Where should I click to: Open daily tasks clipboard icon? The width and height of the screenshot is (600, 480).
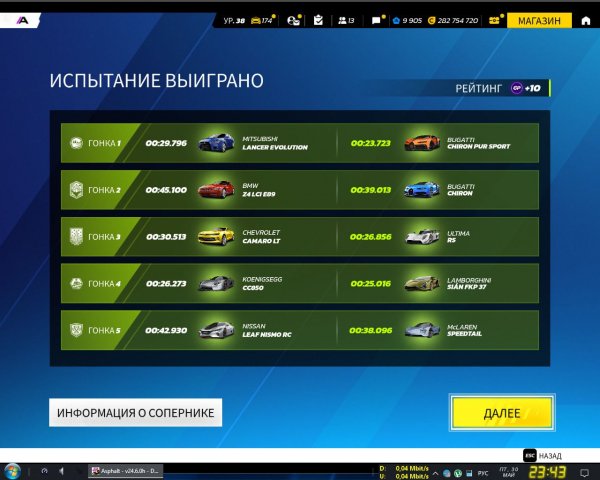pos(318,20)
